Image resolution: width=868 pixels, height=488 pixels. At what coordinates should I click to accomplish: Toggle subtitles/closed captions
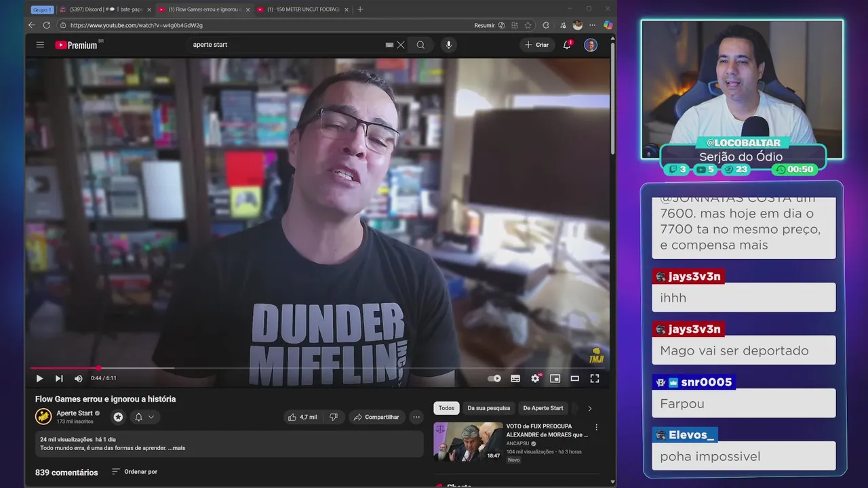(x=515, y=378)
